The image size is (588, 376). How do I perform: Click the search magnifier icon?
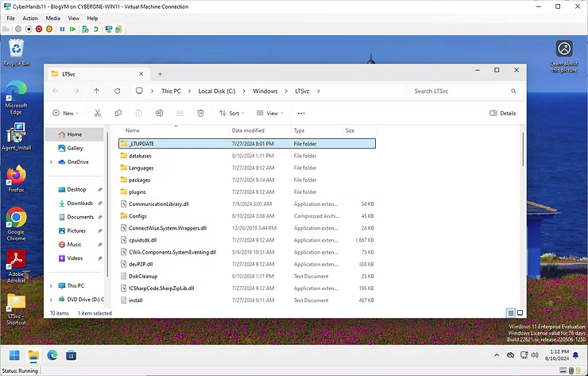tap(513, 91)
